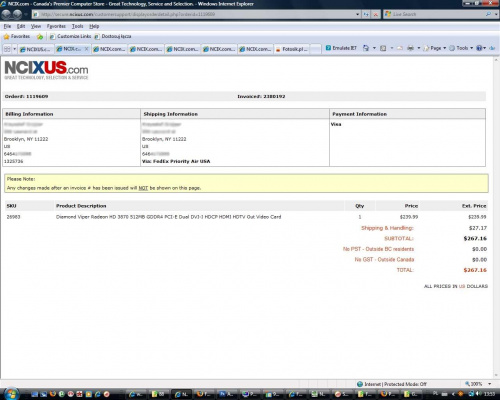
Task: Open the File menu
Action: [x=7, y=26]
